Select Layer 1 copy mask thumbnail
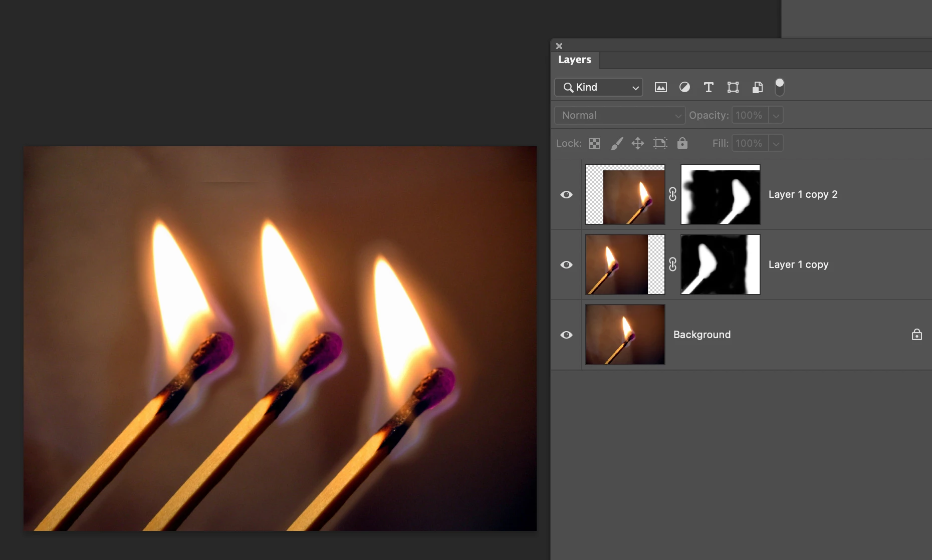This screenshot has height=560, width=932. [721, 264]
